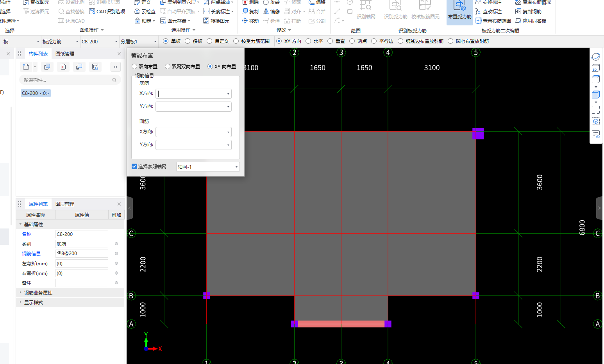
Task: Click the full-screen frame icon on right toolbar
Action: (x=595, y=110)
